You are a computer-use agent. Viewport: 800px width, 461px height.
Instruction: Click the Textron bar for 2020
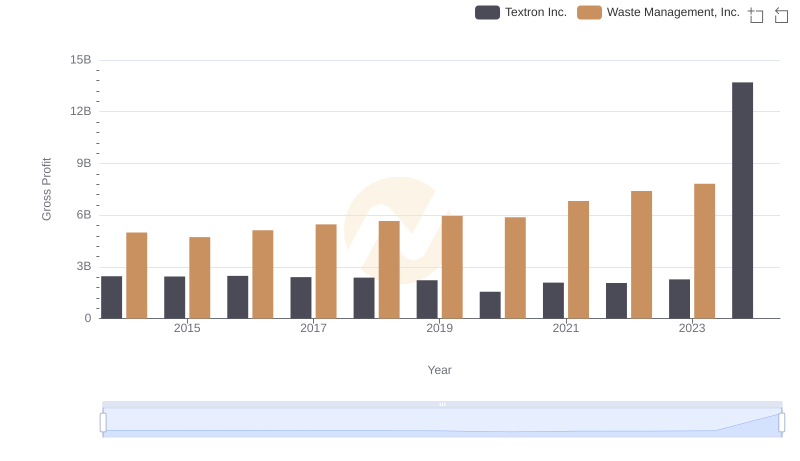(490, 305)
